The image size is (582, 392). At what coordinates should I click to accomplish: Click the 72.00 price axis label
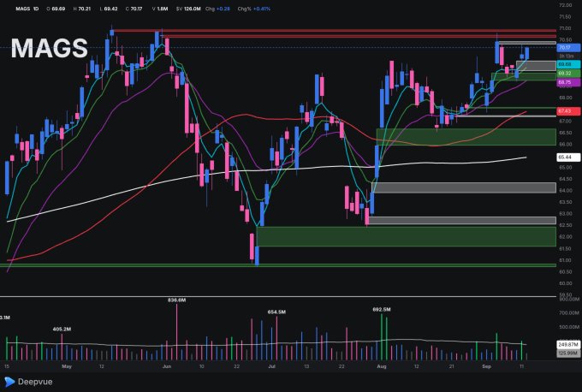[565, 5]
